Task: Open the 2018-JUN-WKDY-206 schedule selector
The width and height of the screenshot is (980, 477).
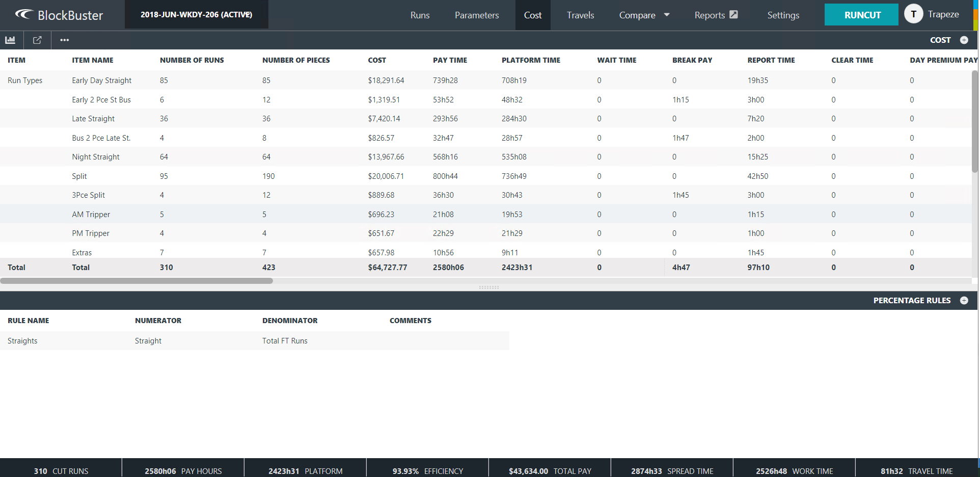Action: (196, 15)
